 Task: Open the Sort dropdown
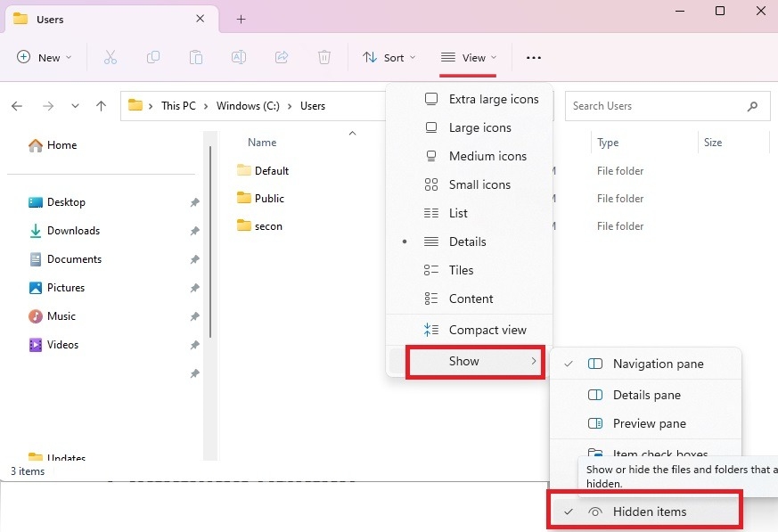[x=389, y=57]
